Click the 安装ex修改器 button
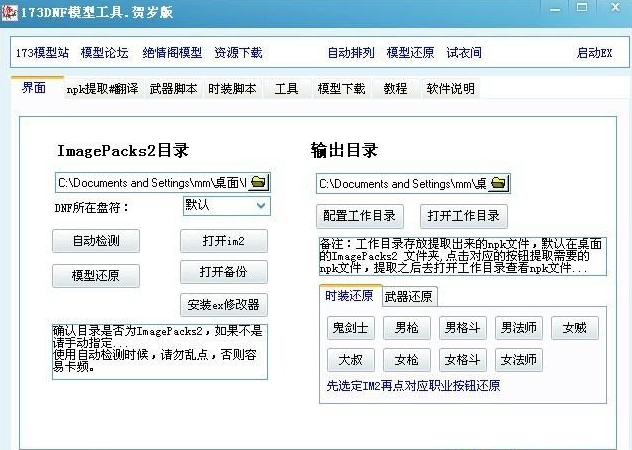The image size is (632, 450). point(224,304)
